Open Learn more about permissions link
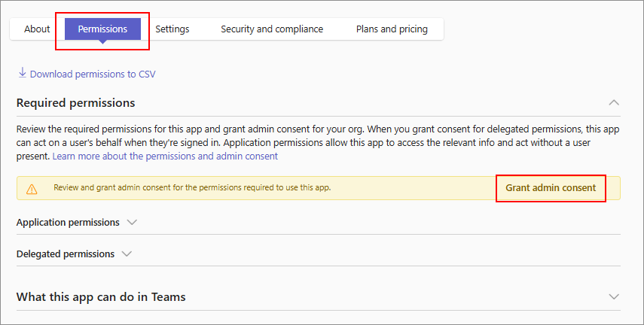The width and height of the screenshot is (644, 325). 165,156
